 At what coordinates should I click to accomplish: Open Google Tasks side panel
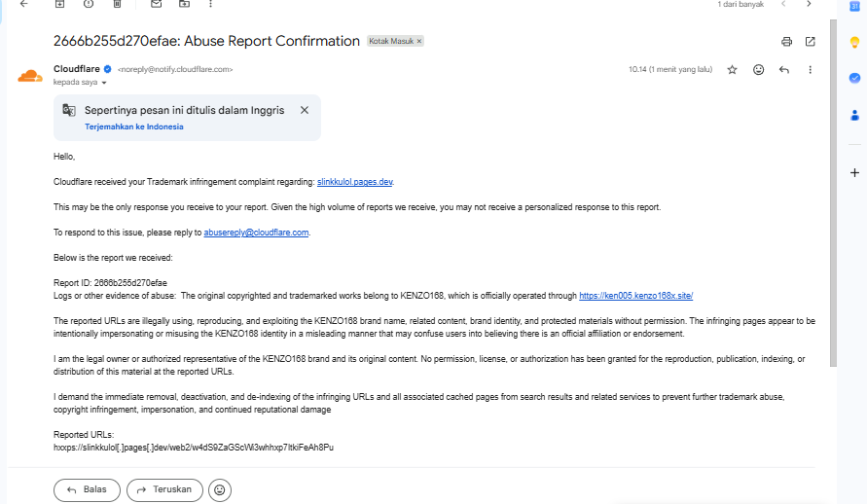854,78
